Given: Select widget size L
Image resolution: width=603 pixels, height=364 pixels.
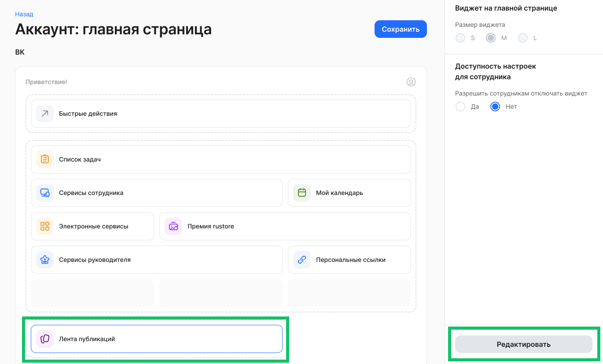Looking at the screenshot, I should click(x=522, y=38).
